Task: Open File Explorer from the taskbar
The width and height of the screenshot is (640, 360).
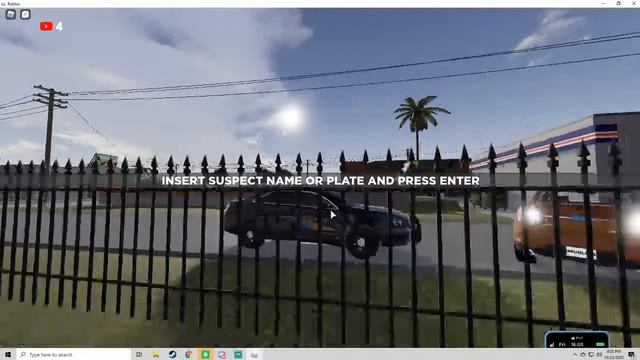Action: click(x=156, y=355)
